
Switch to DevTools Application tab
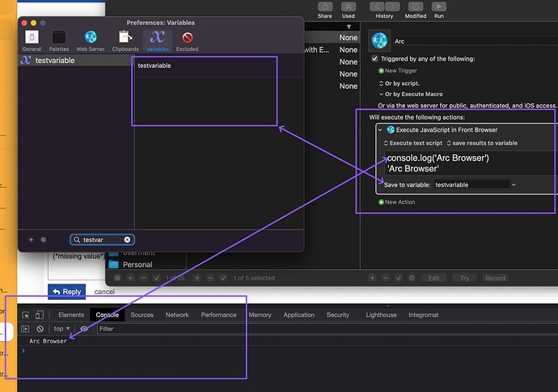(299, 314)
